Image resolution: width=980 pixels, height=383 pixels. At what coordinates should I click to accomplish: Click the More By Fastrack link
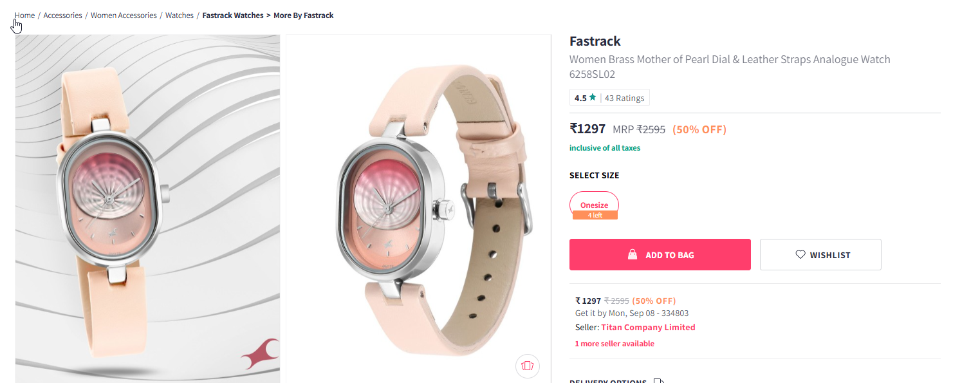[304, 15]
